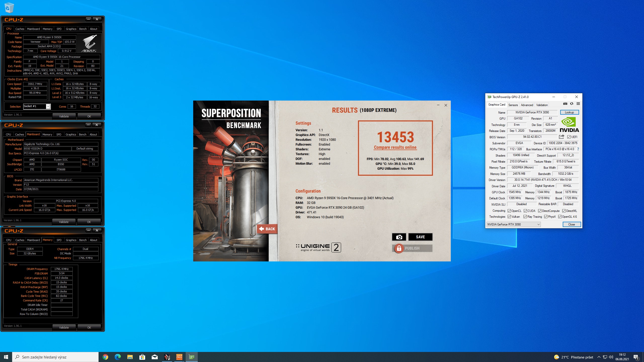Open the Recycle Bin on desktop
This screenshot has height=362, width=644.
click(9, 8)
